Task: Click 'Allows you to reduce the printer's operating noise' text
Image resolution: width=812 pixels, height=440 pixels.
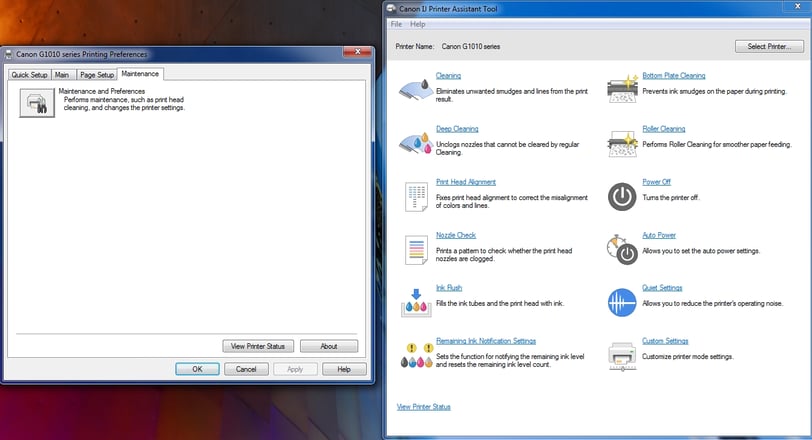Action: pyautogui.click(x=713, y=303)
